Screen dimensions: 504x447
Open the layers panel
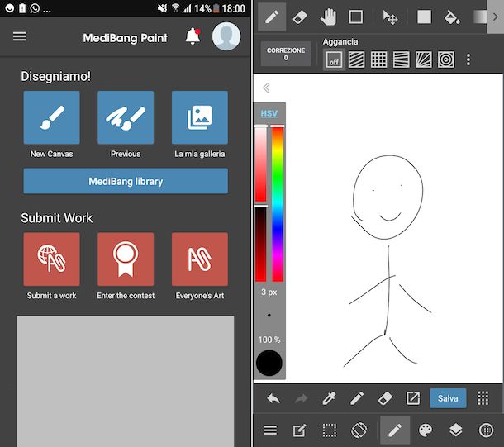point(456,430)
